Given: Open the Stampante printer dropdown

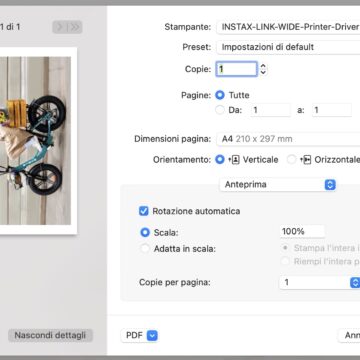Looking at the screenshot, I should pos(288,27).
